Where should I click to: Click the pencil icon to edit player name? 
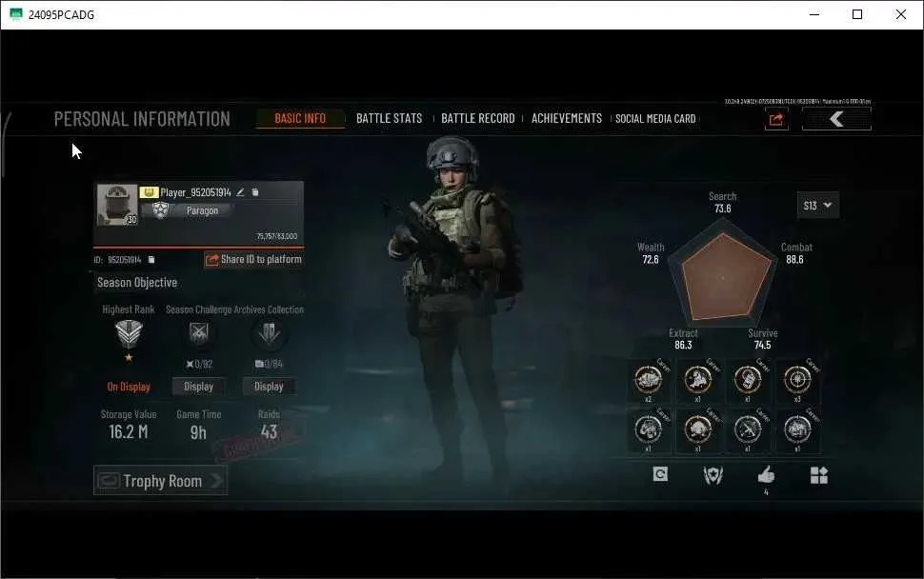click(240, 192)
